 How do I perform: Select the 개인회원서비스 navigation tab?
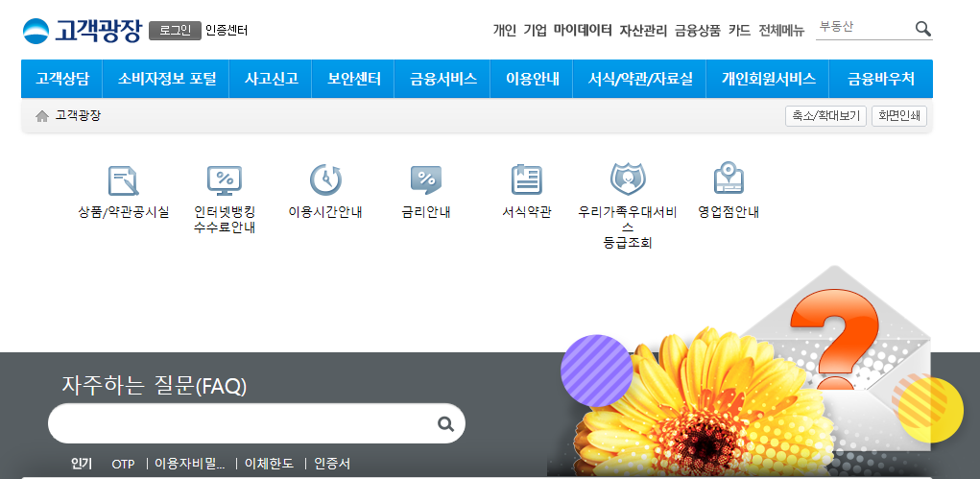(x=768, y=79)
